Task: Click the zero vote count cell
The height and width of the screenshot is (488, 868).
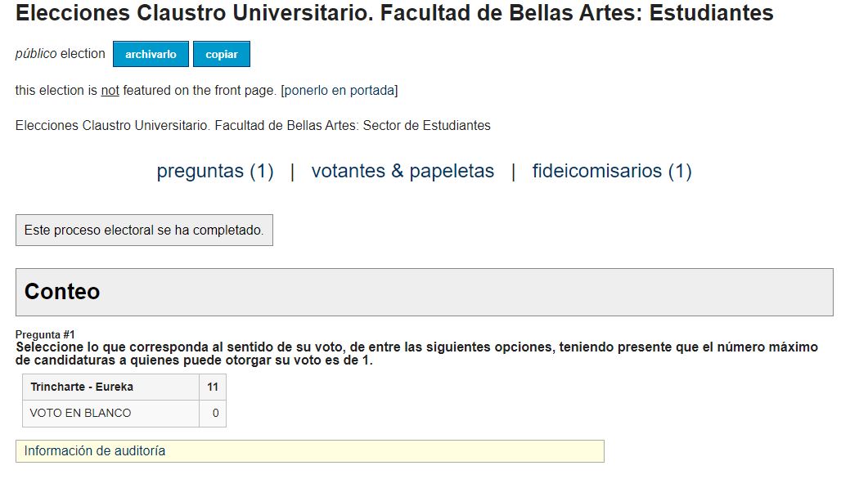Action: [x=213, y=414]
